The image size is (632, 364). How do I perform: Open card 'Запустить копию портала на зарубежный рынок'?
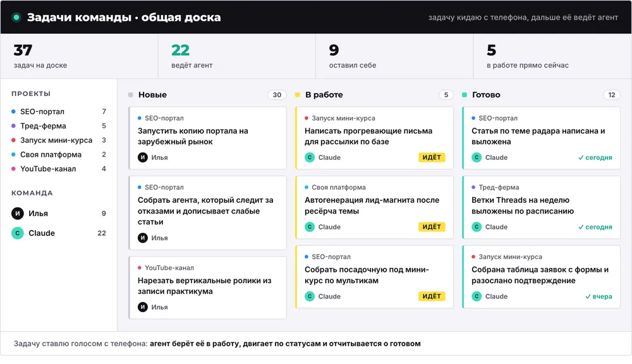207,138
